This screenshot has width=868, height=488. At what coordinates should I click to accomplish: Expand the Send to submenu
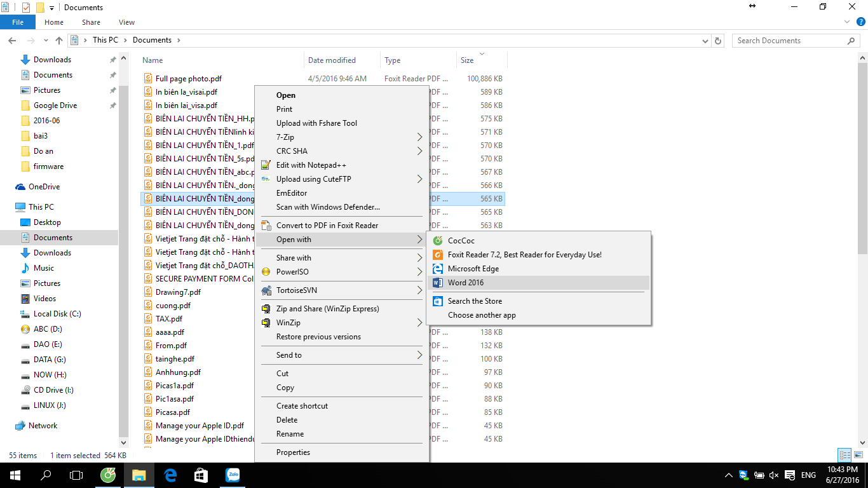(419, 355)
